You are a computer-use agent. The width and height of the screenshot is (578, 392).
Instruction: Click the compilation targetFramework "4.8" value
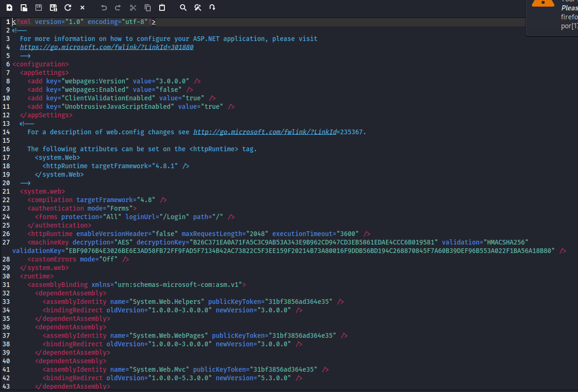tap(146, 200)
